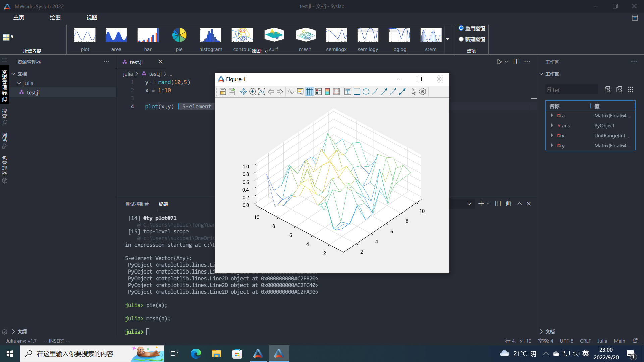The width and height of the screenshot is (644, 362).
Task: Open test.jl in the file tree
Action: [x=33, y=92]
